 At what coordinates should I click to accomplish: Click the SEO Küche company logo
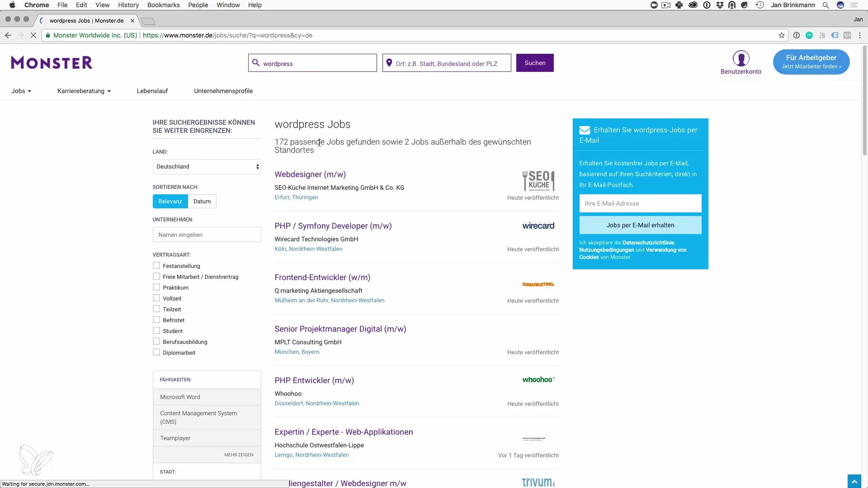tap(538, 181)
